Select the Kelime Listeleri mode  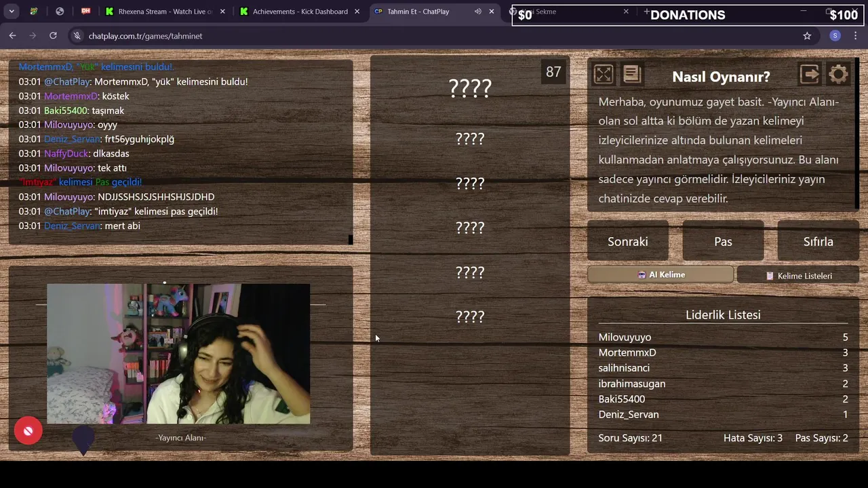[798, 276]
